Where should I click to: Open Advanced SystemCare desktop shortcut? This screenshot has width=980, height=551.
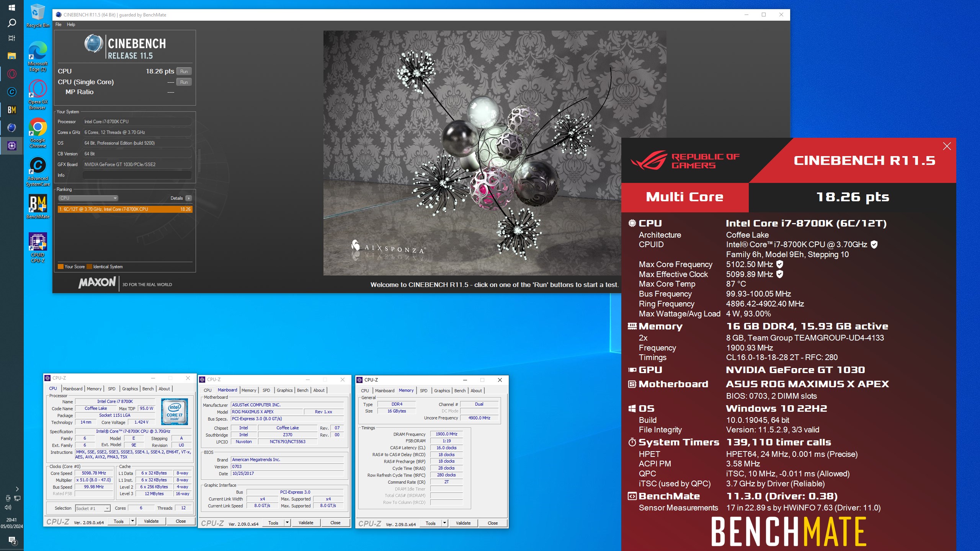[x=38, y=171]
